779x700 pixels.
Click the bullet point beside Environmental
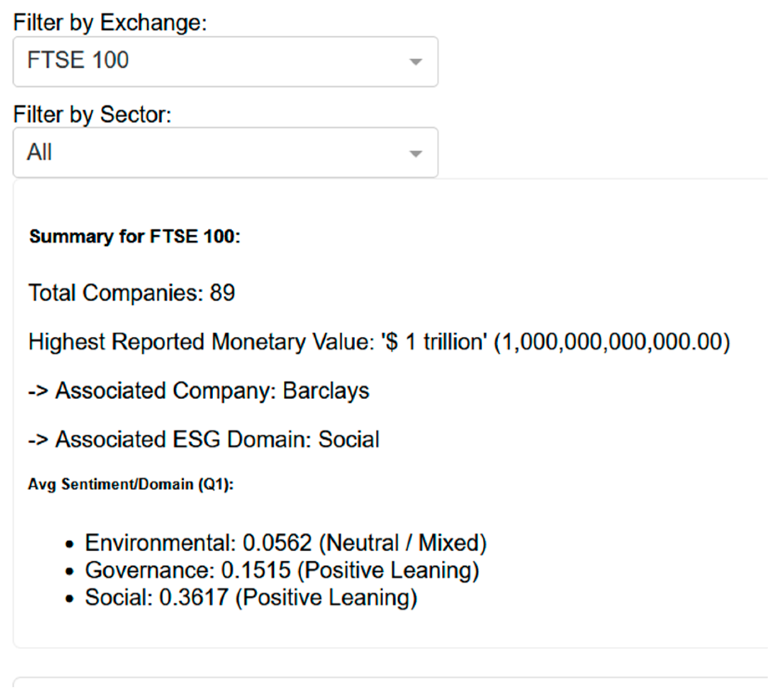point(70,544)
